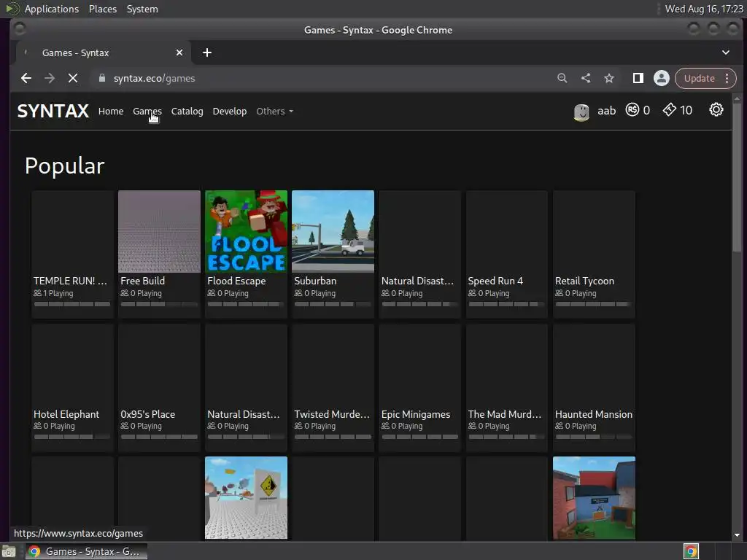Viewport: 747px width, 560px height.
Task: Click the baseplate hazard-sign game thumbnail in third row
Action: click(247, 497)
